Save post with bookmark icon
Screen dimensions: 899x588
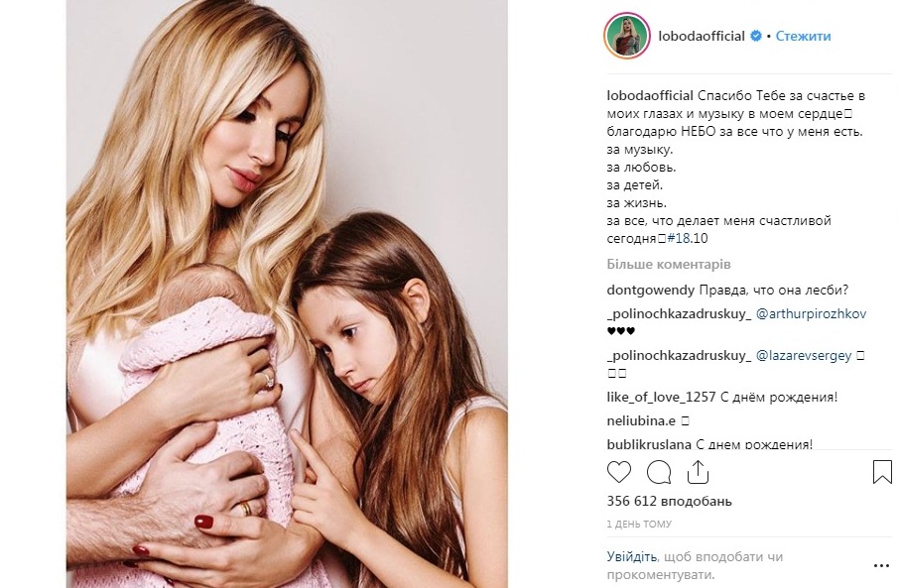[x=882, y=472]
